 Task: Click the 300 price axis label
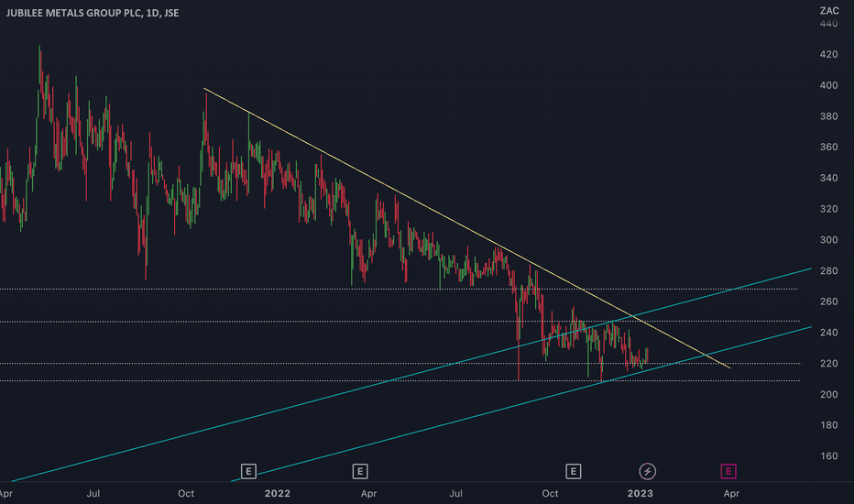tap(828, 240)
